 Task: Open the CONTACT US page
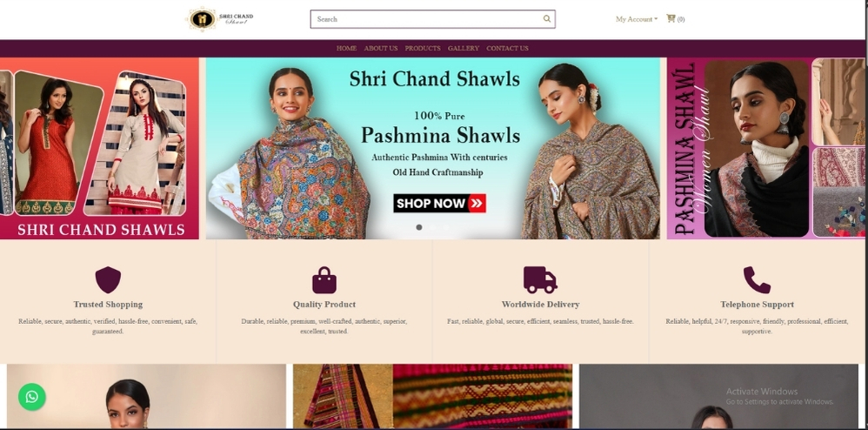coord(507,48)
